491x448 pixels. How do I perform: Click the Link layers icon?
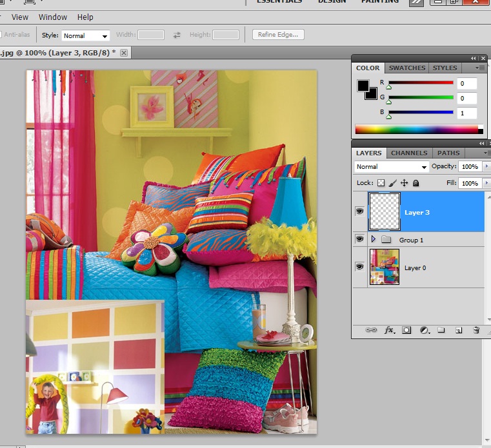[371, 330]
